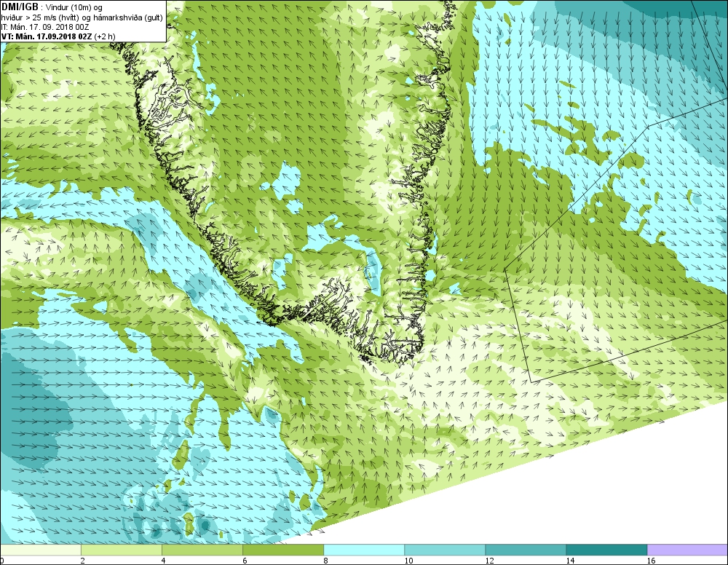This screenshot has width=728, height=565.
Task: Click the 4–6 m/s green legend swatch
Action: [x=202, y=550]
